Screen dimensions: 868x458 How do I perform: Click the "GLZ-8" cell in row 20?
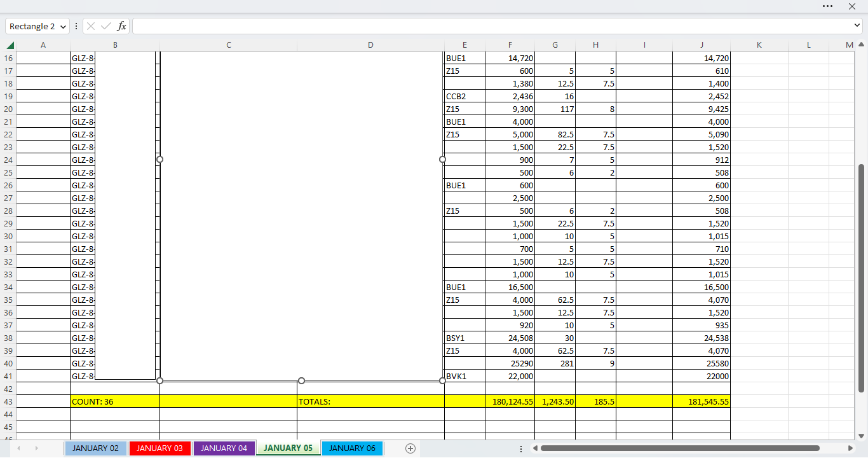pos(83,109)
